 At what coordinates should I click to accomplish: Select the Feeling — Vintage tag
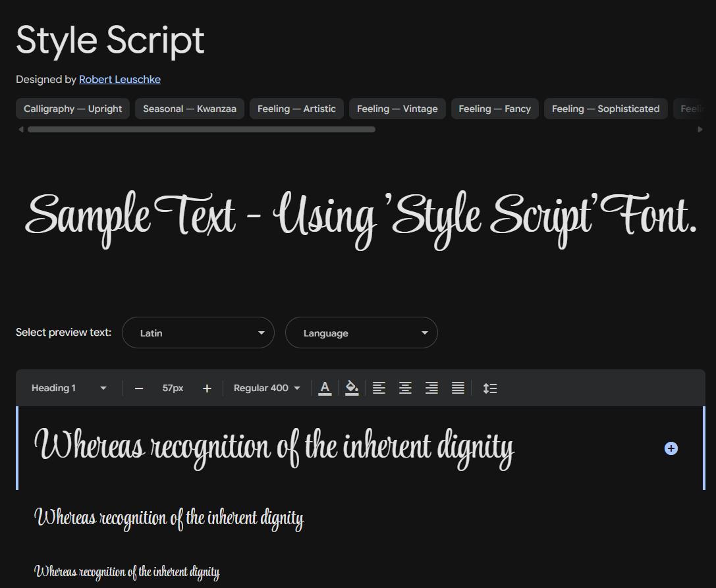[x=397, y=109]
